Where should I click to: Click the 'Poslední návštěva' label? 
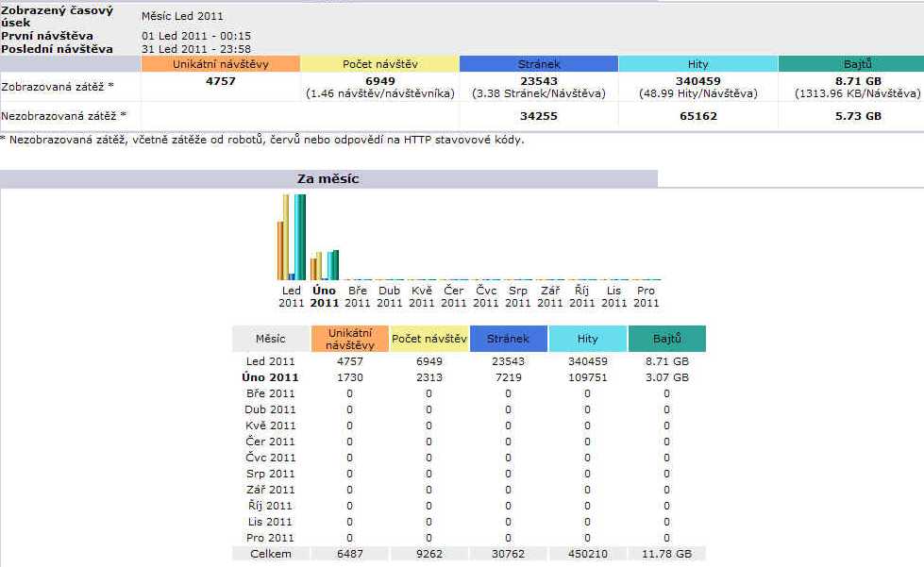point(58,49)
